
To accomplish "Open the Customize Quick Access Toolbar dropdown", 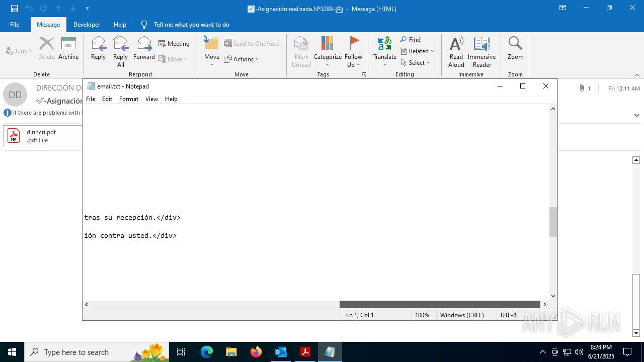I will click(x=88, y=9).
